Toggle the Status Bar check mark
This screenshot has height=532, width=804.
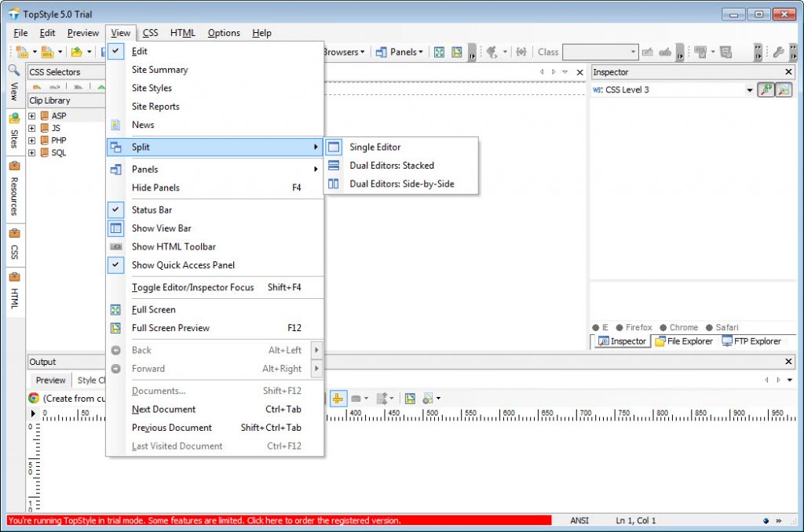[116, 210]
